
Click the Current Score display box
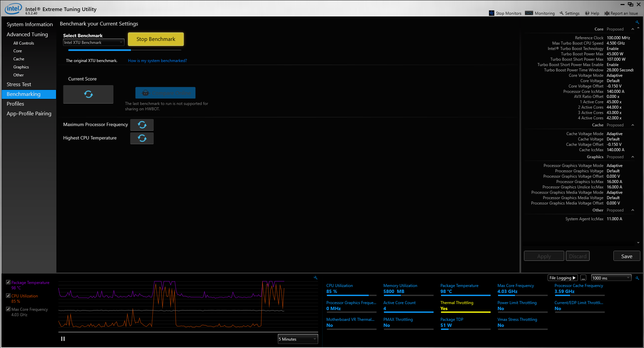(x=88, y=94)
